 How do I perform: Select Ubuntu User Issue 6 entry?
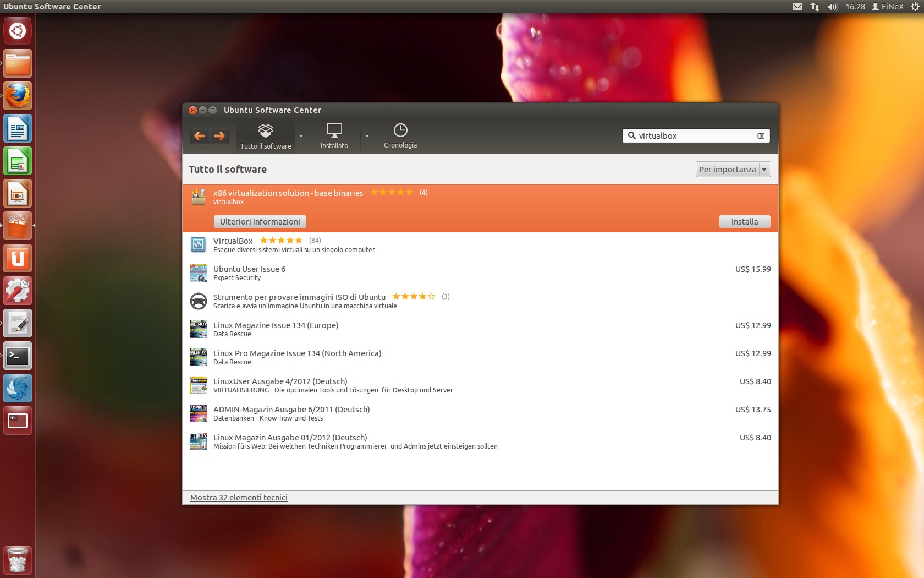480,273
